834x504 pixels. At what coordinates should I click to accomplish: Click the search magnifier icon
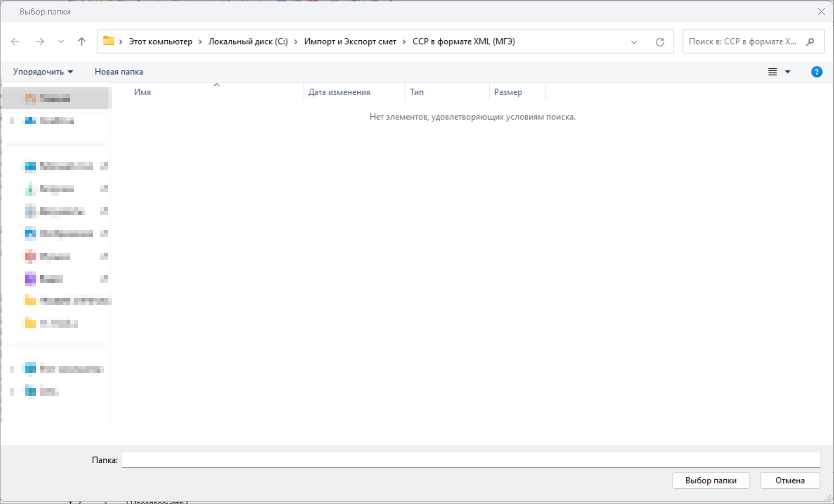coord(810,42)
